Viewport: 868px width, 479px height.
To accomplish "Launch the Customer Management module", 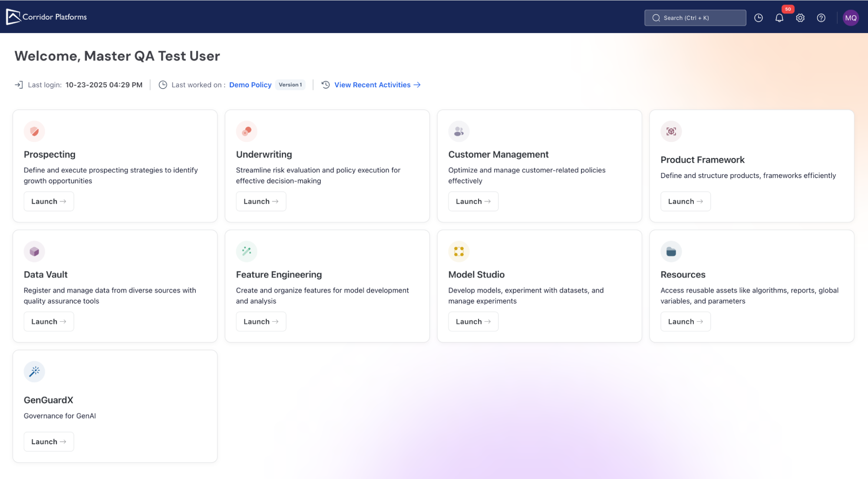I will (x=473, y=202).
